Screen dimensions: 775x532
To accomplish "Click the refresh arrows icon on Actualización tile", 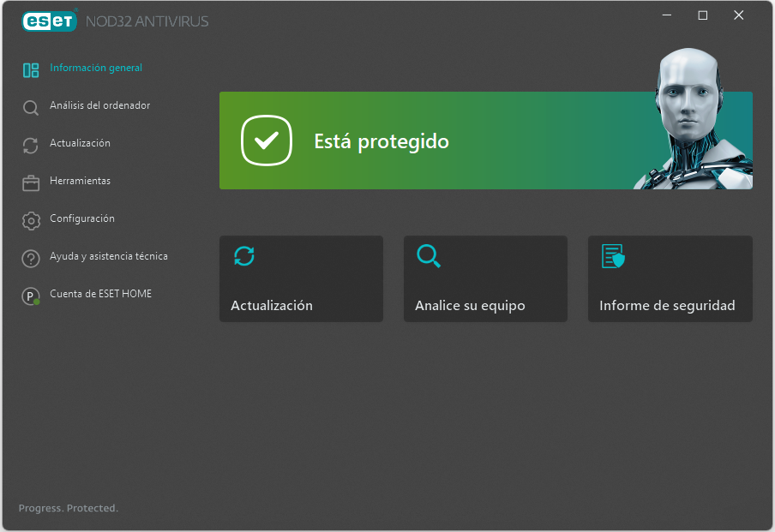I will click(x=244, y=256).
